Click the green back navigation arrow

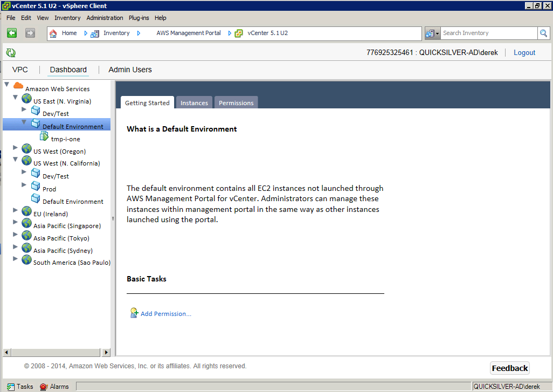click(x=12, y=33)
